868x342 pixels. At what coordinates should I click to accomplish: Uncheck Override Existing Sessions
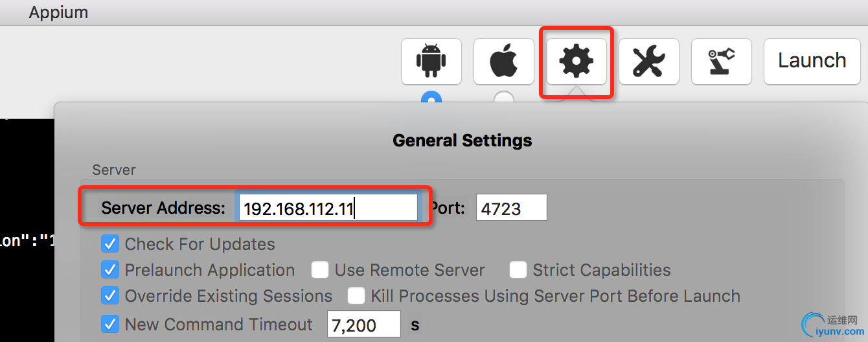pos(110,296)
